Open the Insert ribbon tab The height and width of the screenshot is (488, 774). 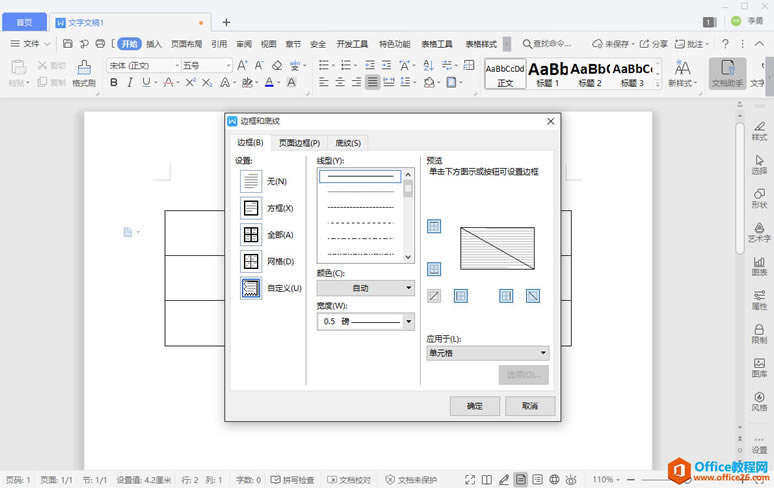[154, 44]
